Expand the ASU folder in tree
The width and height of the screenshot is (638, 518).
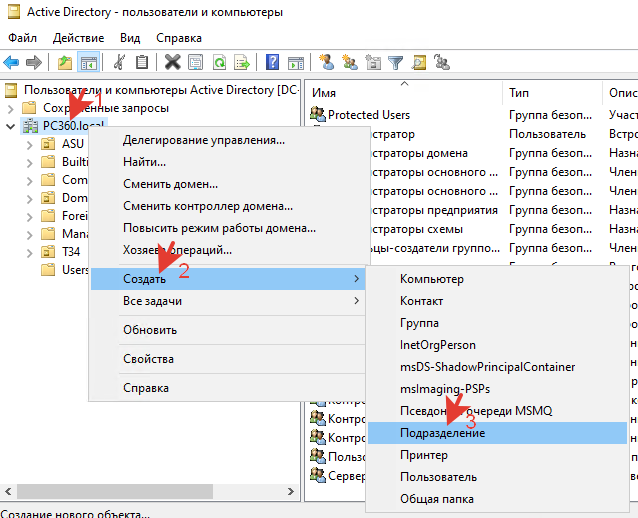33,144
